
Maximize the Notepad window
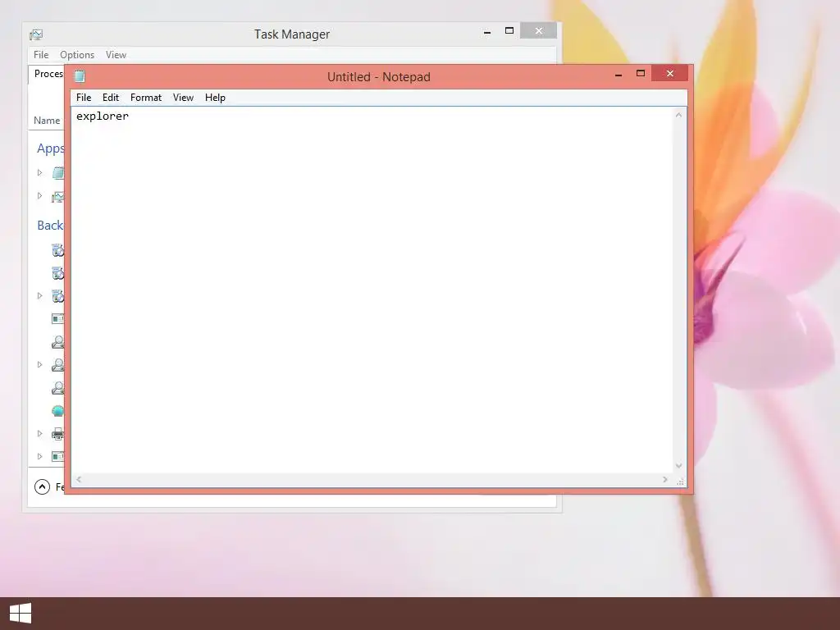pyautogui.click(x=640, y=74)
